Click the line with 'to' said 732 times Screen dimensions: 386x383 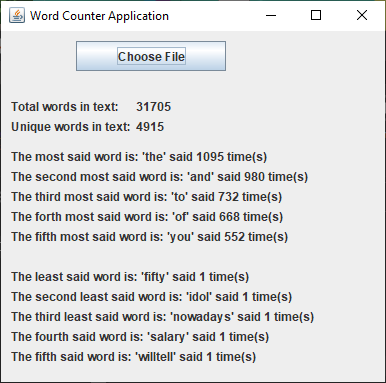tap(146, 197)
